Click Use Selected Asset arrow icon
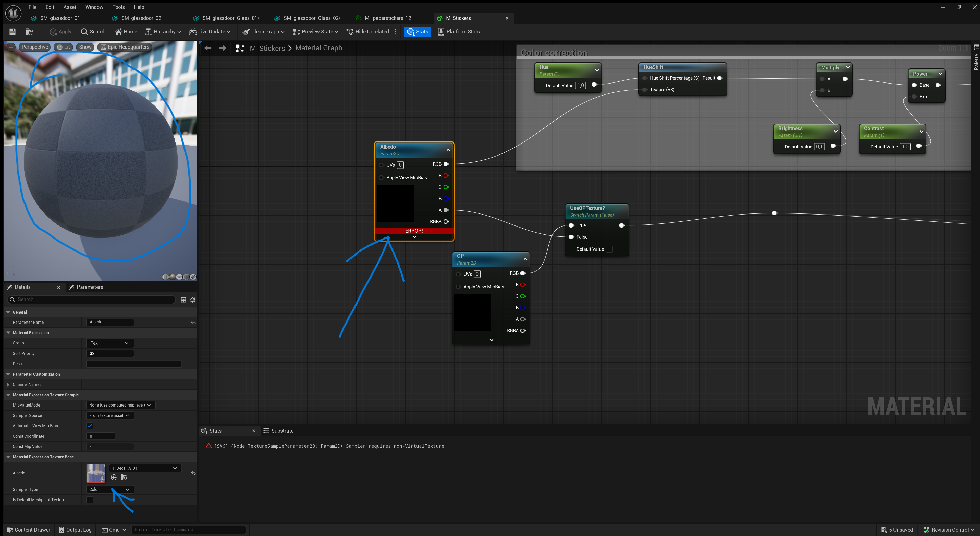This screenshot has width=980, height=536. click(x=114, y=477)
